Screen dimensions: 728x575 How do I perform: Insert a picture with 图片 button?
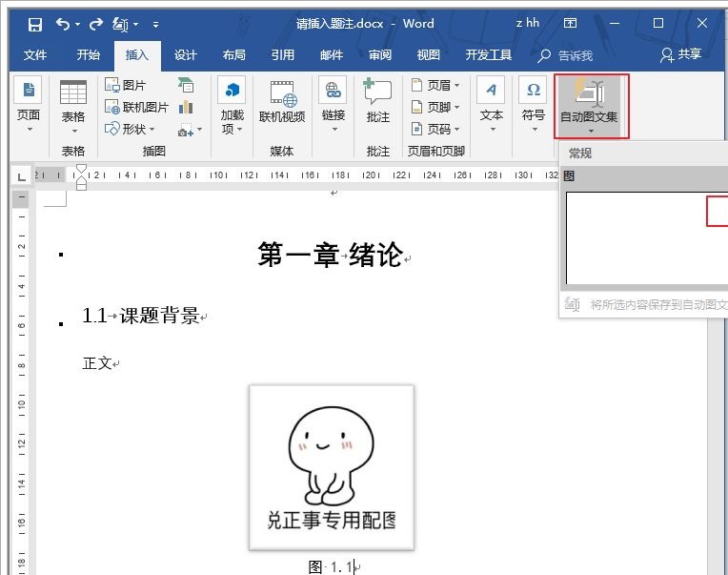tap(126, 86)
